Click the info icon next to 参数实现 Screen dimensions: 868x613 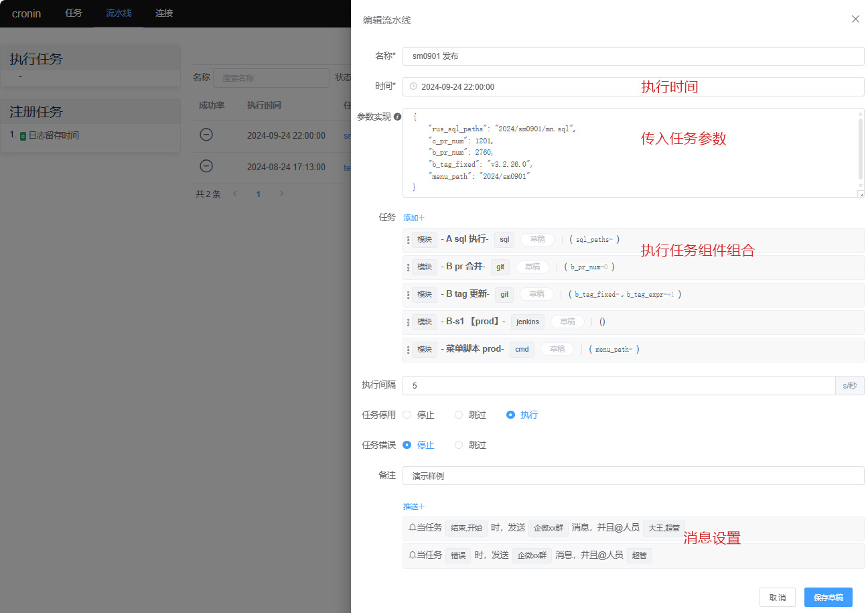(x=397, y=117)
